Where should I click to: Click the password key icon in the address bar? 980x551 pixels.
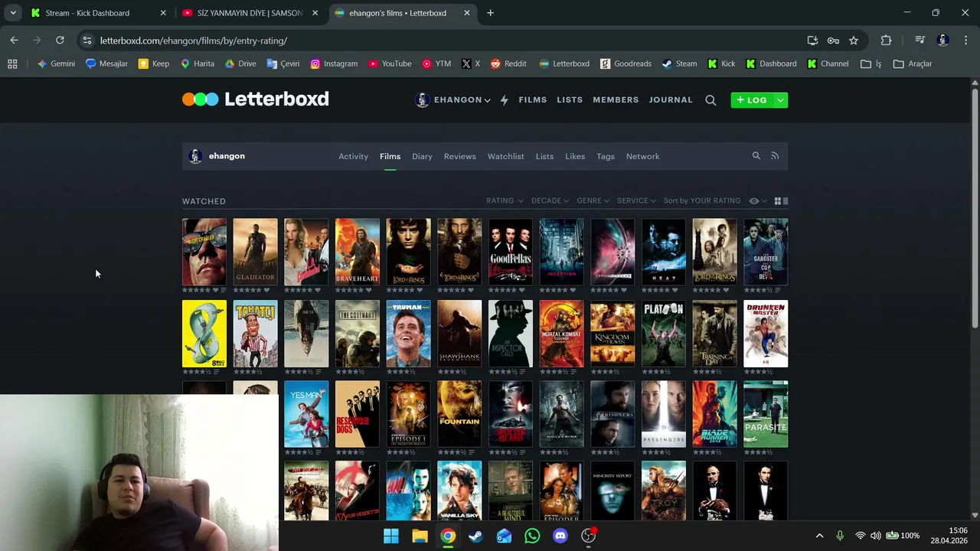[x=833, y=41]
